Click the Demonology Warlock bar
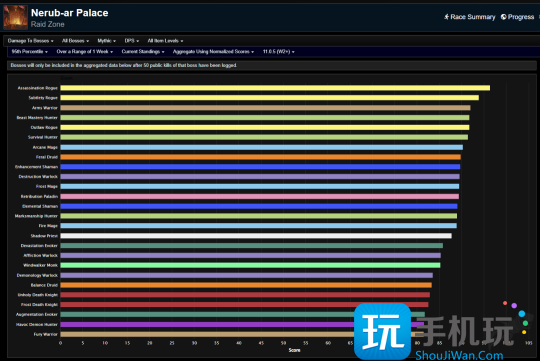Image resolution: width=540 pixels, height=361 pixels. [247, 275]
